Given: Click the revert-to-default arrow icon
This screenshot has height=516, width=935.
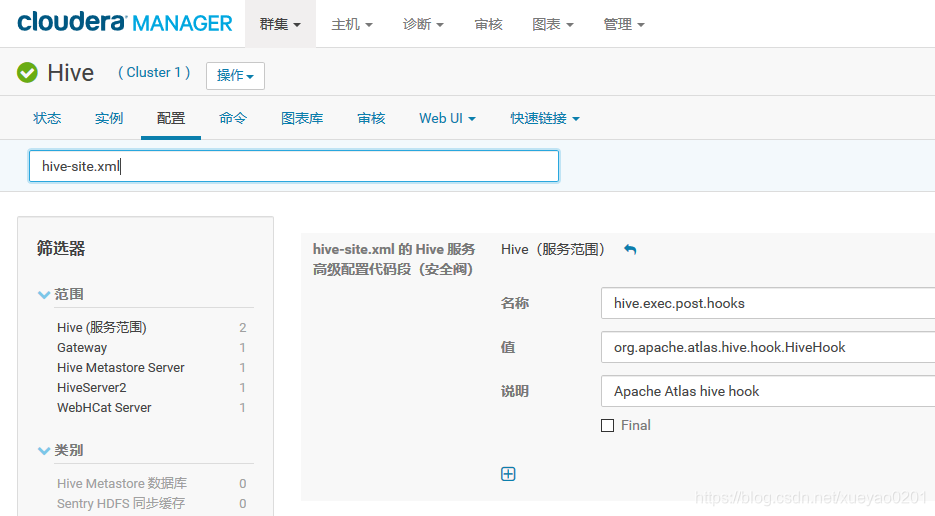Looking at the screenshot, I should coord(630,249).
